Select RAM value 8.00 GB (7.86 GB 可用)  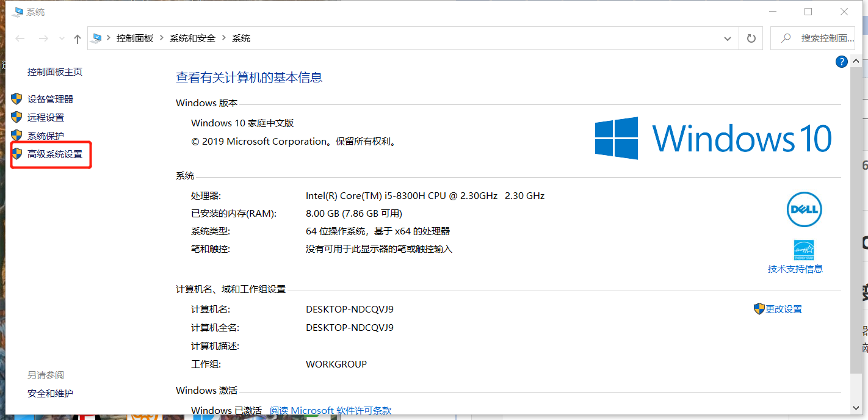354,214
